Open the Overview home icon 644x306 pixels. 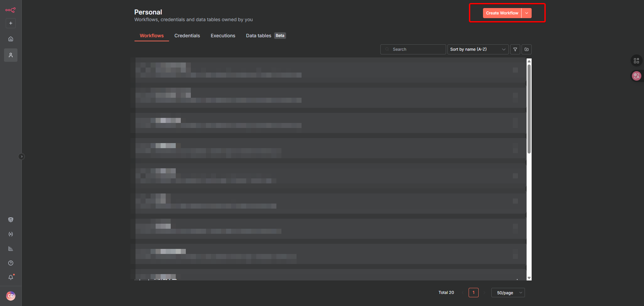coord(11,39)
